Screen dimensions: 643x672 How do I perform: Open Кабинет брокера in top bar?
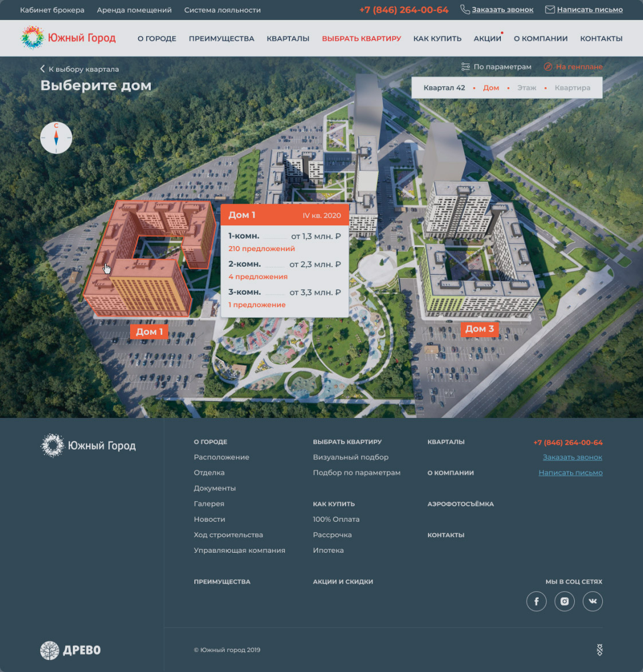(x=52, y=10)
